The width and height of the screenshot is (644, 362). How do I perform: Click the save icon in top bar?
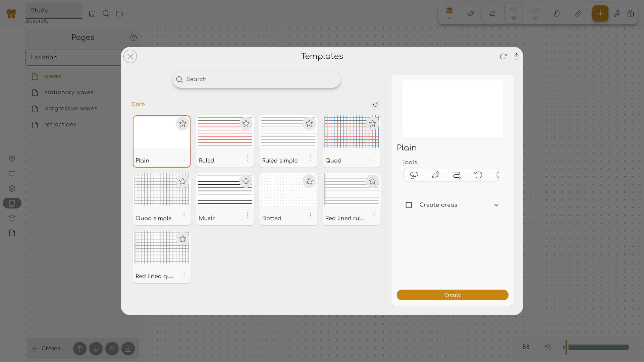click(92, 14)
